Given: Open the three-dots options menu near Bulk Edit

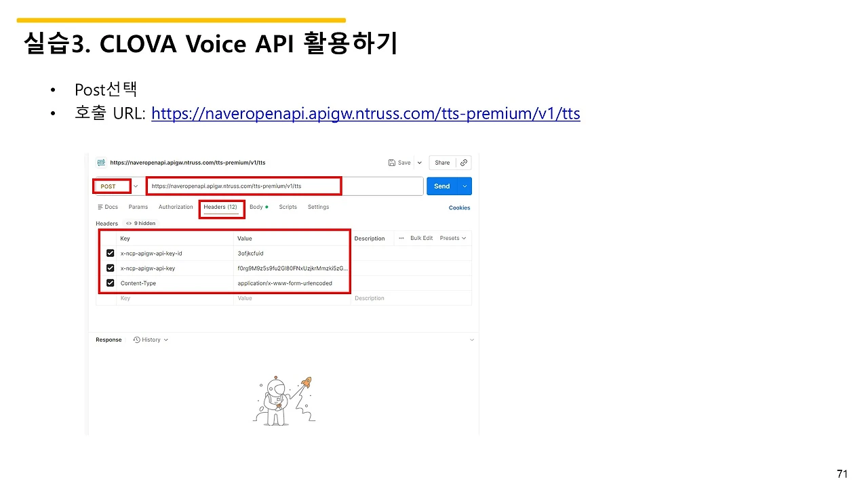Looking at the screenshot, I should [401, 238].
